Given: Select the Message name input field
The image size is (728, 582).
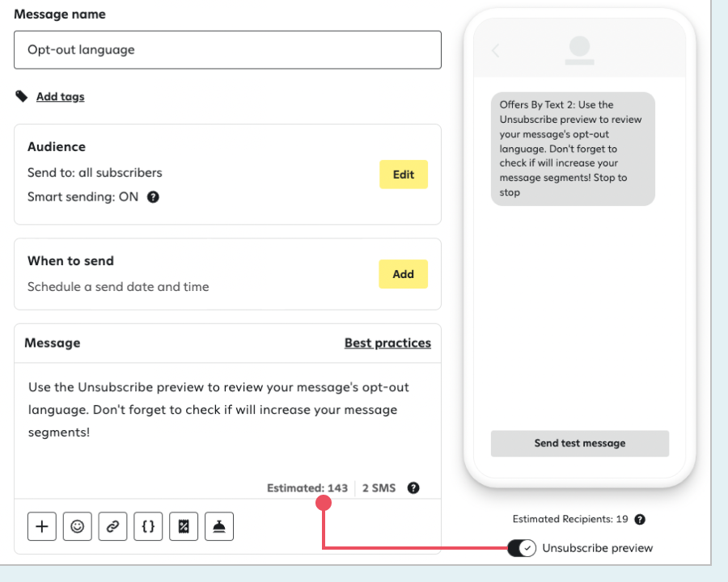Looking at the screenshot, I should pos(226,49).
